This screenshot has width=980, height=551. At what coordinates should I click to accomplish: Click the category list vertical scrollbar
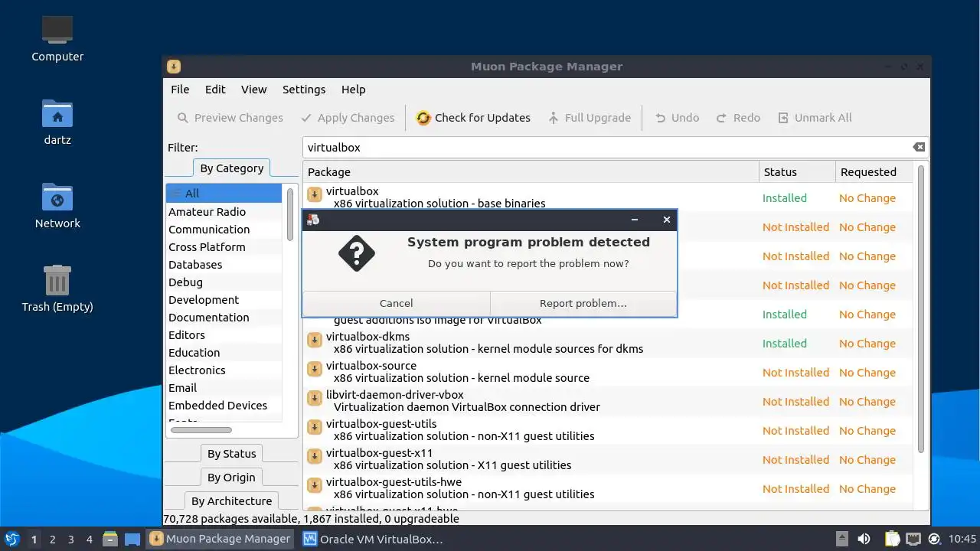pyautogui.click(x=290, y=214)
